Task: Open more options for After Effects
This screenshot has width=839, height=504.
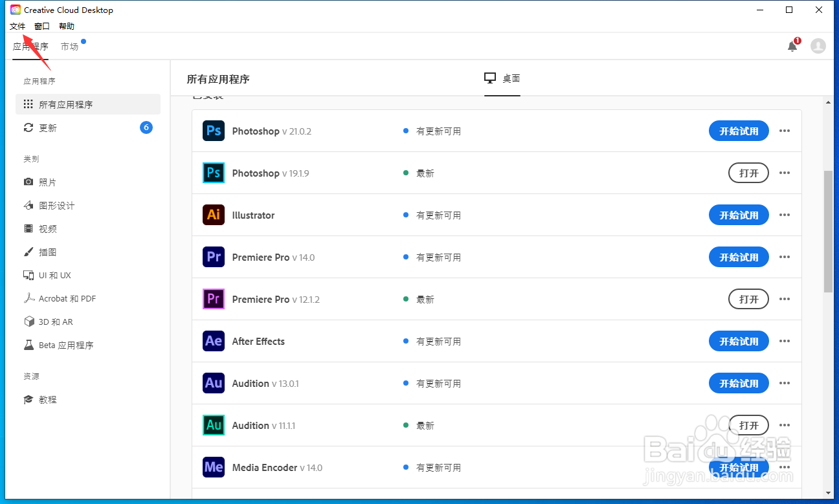Action: (785, 341)
